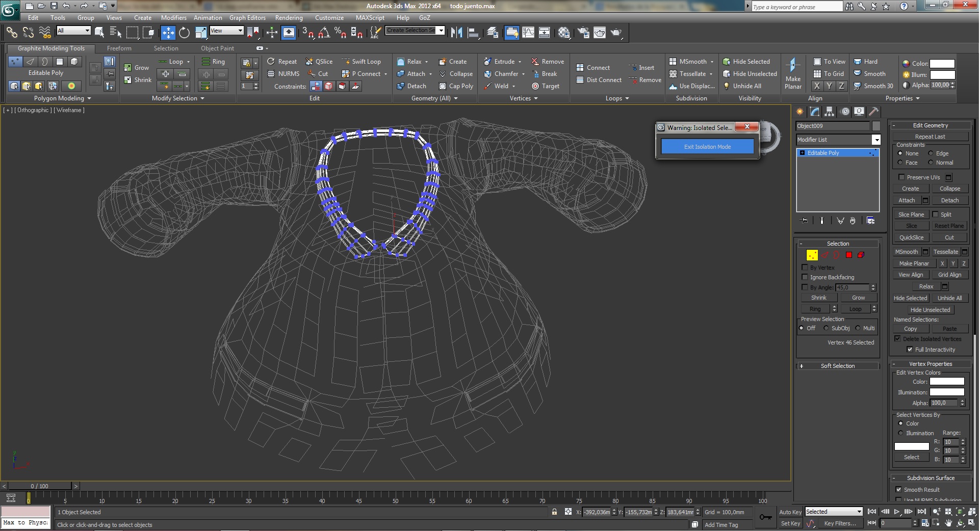Open the Utilities command panel tab
The image size is (980, 531).
874,112
